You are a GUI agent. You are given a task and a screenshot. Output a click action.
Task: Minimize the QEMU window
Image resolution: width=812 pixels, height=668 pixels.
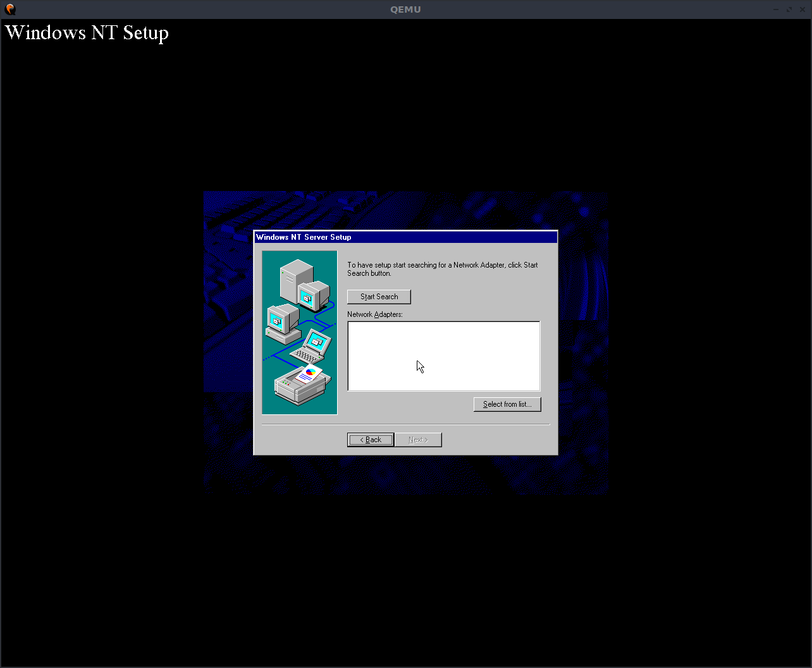(776, 9)
